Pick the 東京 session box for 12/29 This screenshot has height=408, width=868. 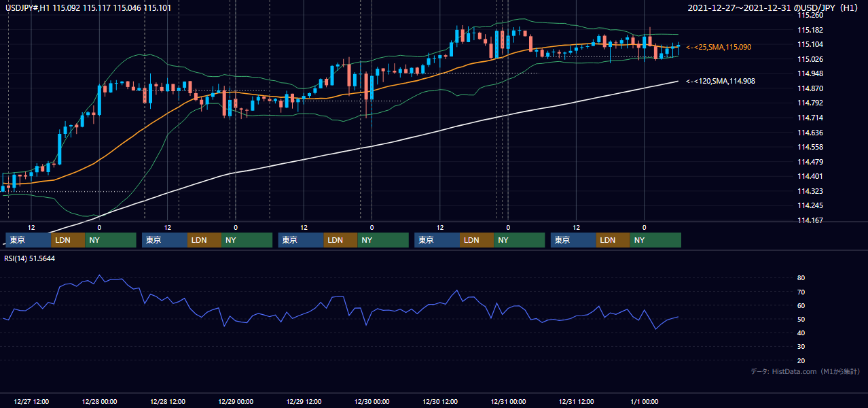pyautogui.click(x=301, y=240)
